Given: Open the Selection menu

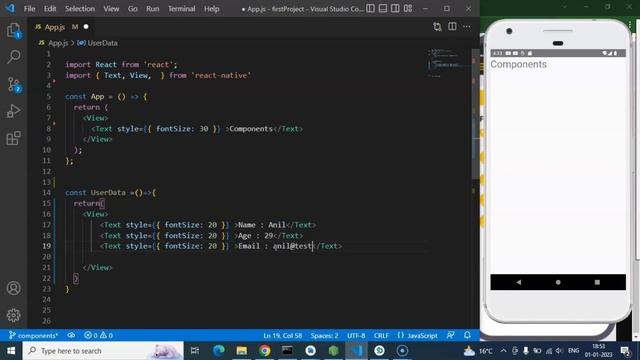Looking at the screenshot, I should click(80, 9).
